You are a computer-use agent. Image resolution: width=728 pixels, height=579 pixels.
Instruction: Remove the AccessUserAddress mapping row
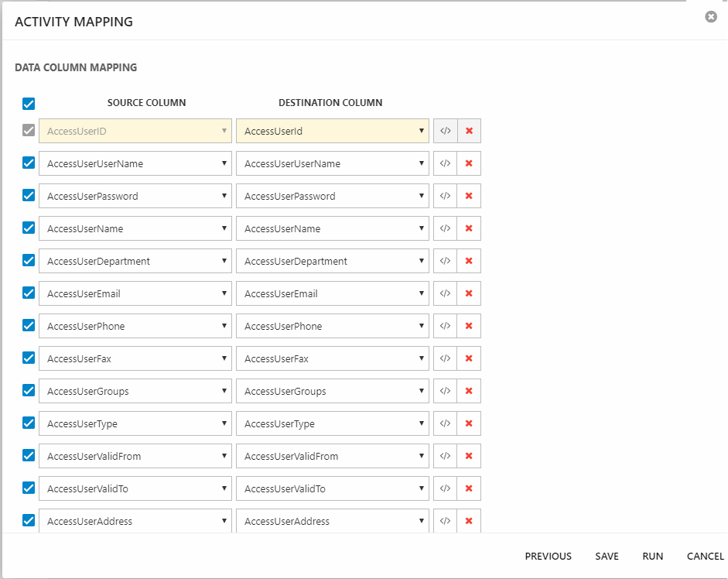(x=469, y=521)
